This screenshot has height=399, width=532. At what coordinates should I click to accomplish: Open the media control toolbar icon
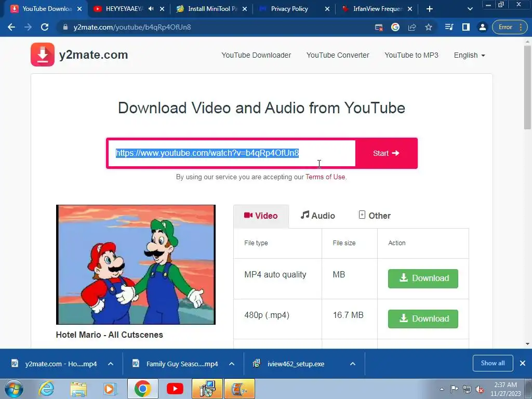449,27
